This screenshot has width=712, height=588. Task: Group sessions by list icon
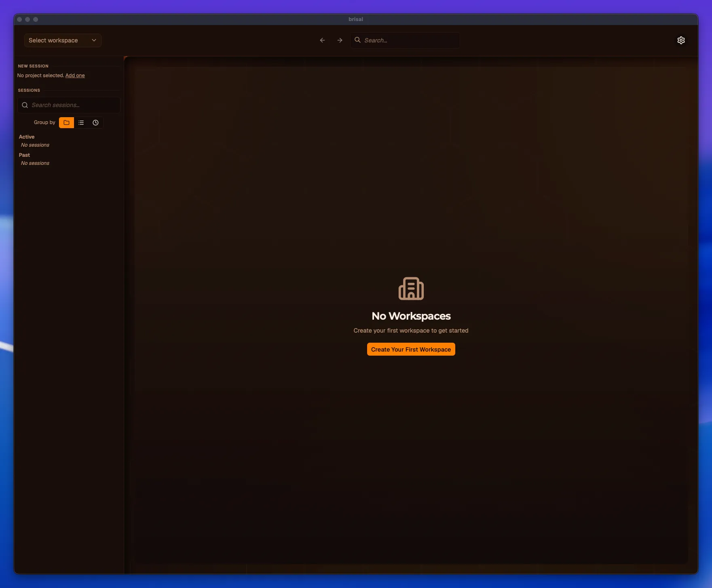[81, 122]
